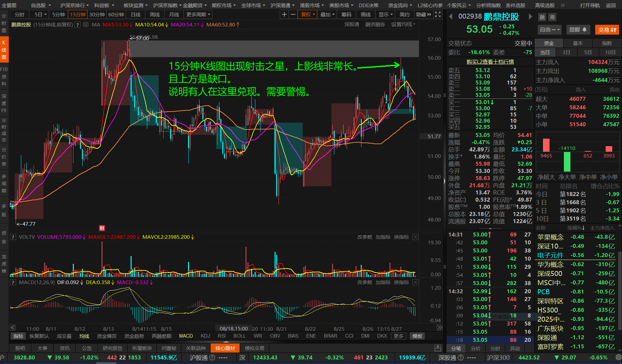Switch to 分时 intraday view

point(20,14)
